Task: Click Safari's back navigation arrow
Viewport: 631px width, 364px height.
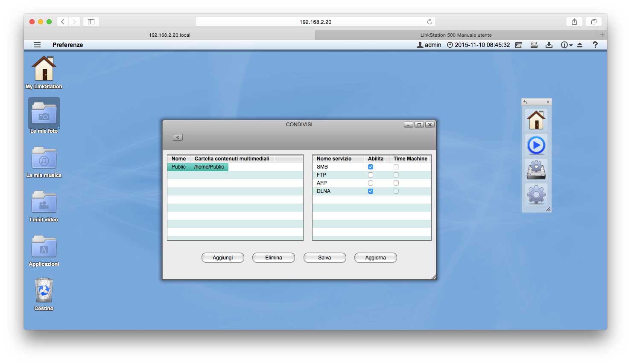Action: coord(63,22)
